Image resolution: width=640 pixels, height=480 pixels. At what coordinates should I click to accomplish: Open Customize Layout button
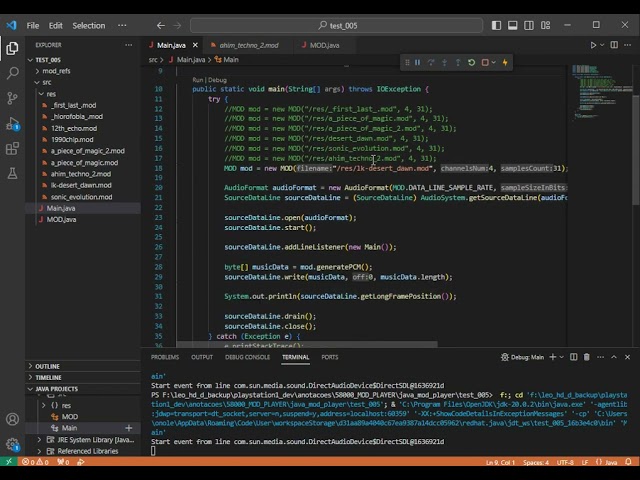pos(546,25)
